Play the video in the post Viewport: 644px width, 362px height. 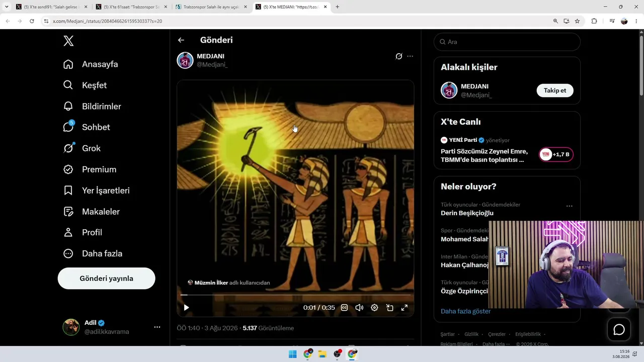[186, 308]
